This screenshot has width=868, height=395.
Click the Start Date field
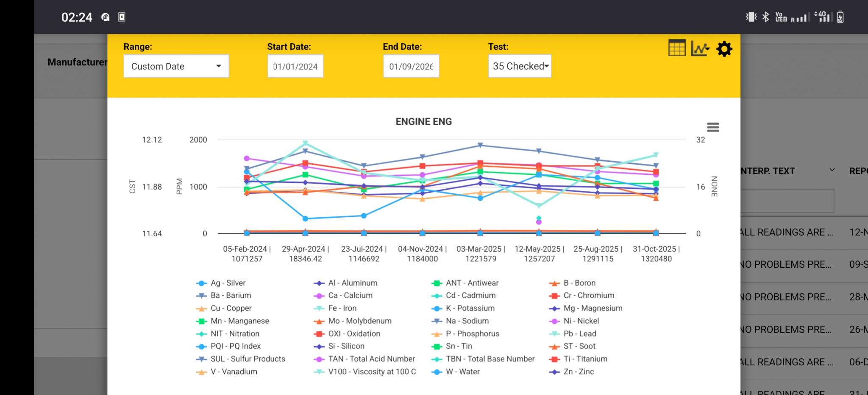tap(295, 66)
